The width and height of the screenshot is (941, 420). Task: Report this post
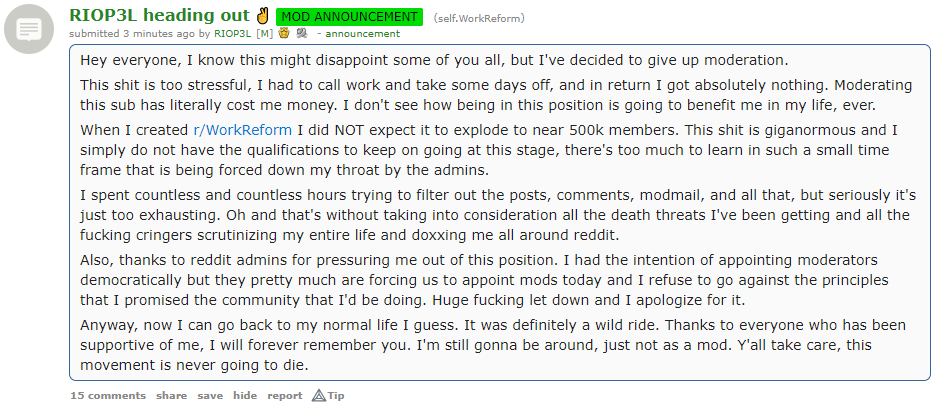pos(285,395)
